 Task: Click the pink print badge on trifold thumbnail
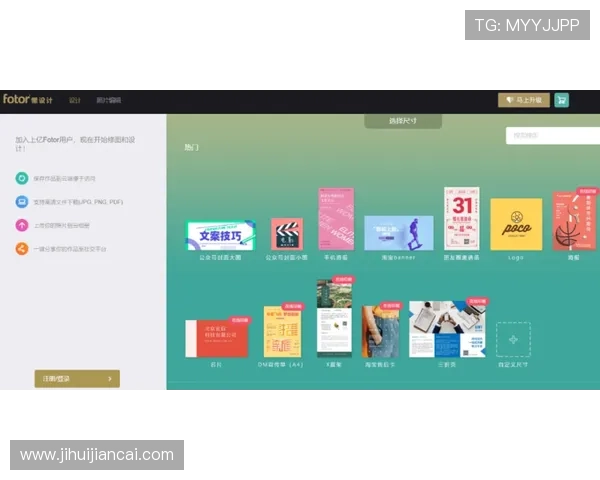pyautogui.click(x=477, y=301)
